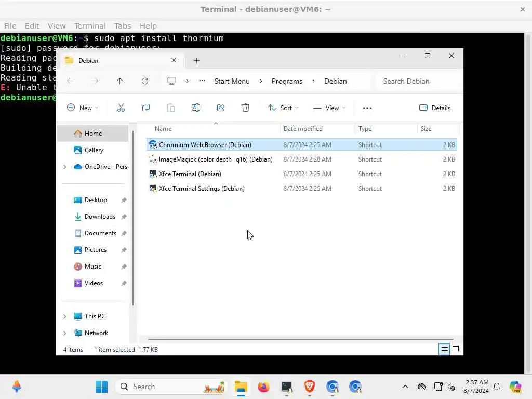Screen dimensions: 532x399
Task: Add a new Explorer tab
Action: [196, 61]
